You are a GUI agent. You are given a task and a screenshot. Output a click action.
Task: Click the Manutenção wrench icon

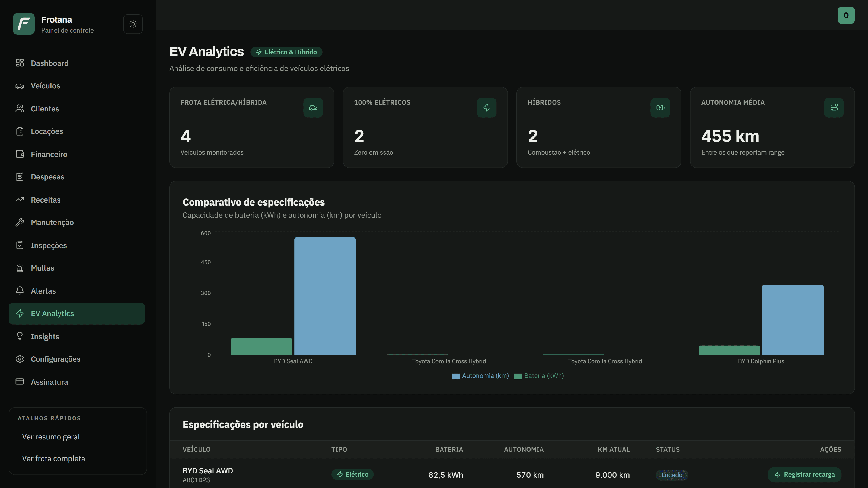[20, 222]
